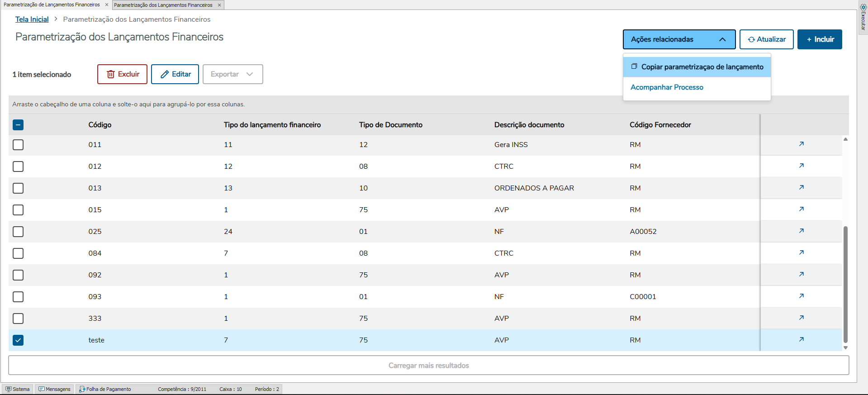Open details arrow for row teste
This screenshot has height=395, width=868.
click(801, 340)
